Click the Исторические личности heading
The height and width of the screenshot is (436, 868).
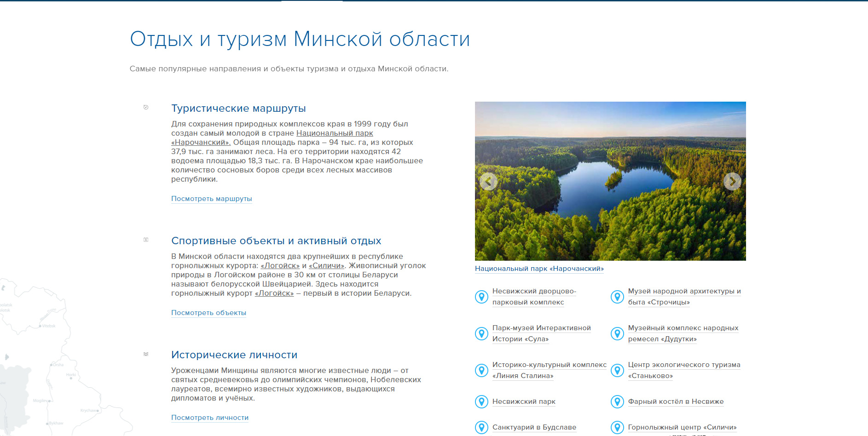point(234,355)
